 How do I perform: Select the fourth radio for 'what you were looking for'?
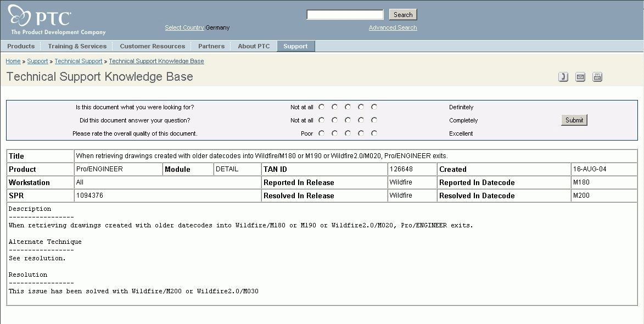(361, 107)
